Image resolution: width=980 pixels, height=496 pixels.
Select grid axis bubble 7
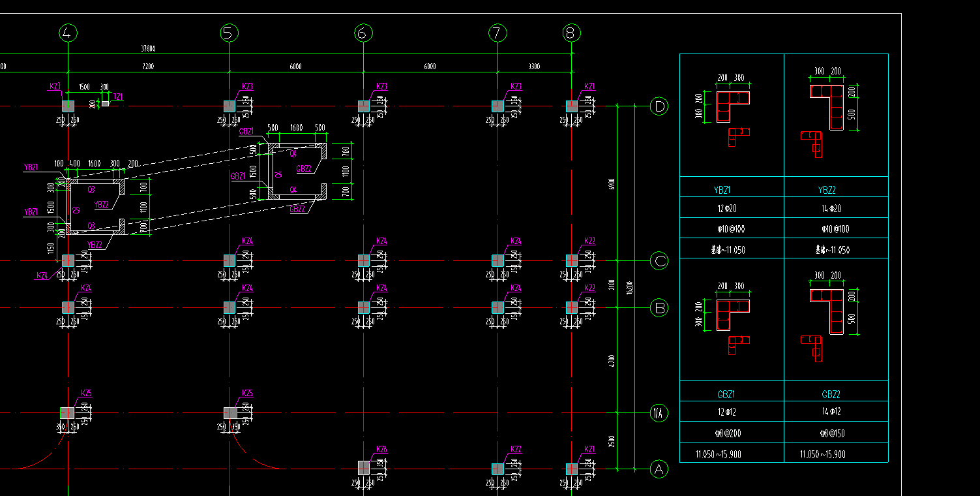pyautogui.click(x=497, y=33)
